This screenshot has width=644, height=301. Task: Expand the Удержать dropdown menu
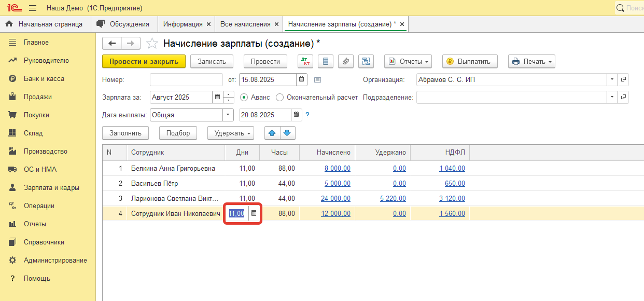(x=231, y=133)
